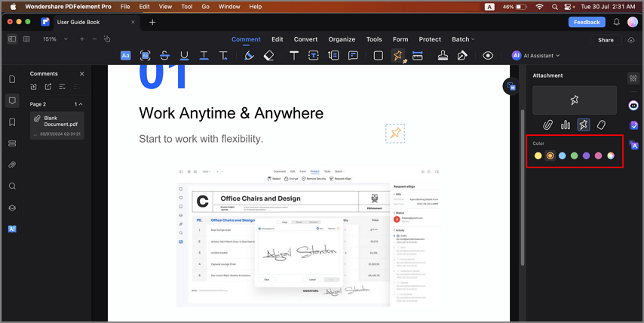Toggle Hide Comments eye icon
The height and width of the screenshot is (323, 644).
tap(488, 56)
